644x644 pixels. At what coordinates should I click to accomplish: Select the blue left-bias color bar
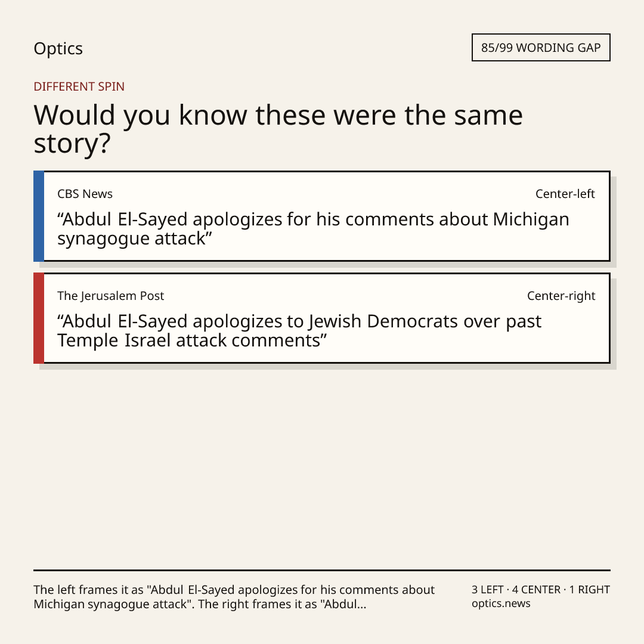[x=39, y=216]
